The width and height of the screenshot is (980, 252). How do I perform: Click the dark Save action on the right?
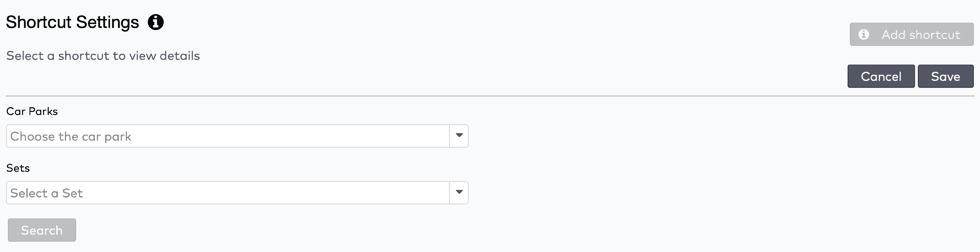coord(946,76)
